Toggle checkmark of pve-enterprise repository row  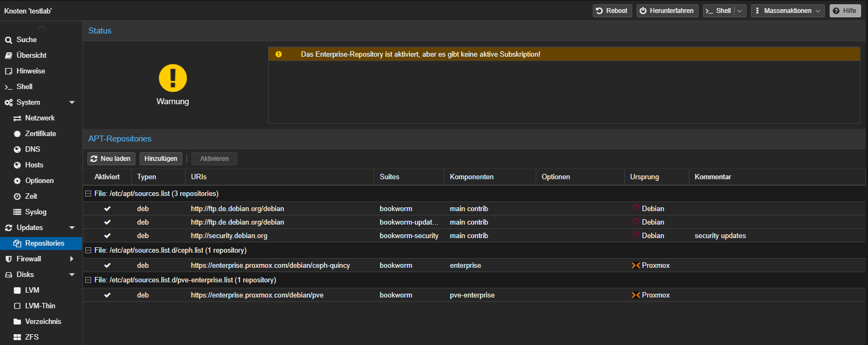click(107, 295)
